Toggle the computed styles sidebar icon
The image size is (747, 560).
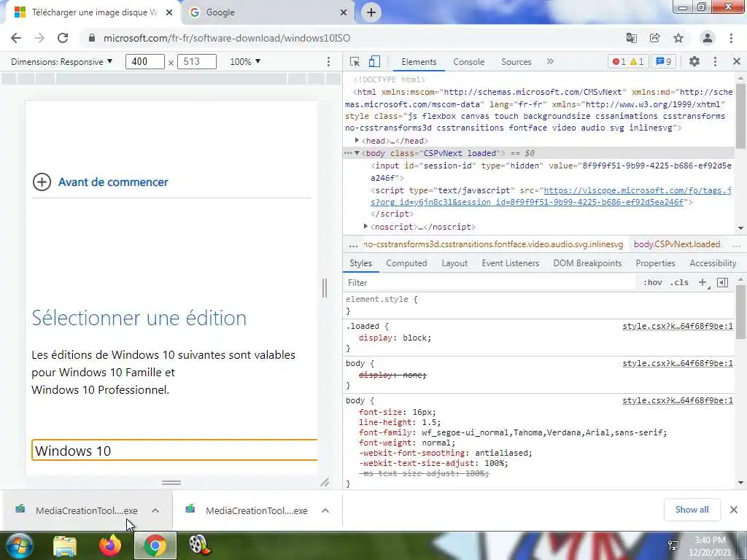722,282
